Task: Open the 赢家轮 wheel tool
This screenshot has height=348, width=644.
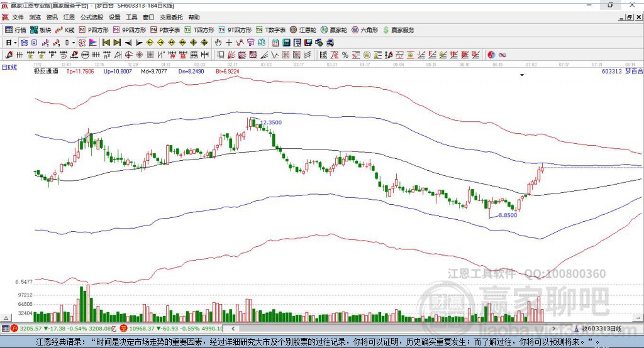Action: coord(334,30)
